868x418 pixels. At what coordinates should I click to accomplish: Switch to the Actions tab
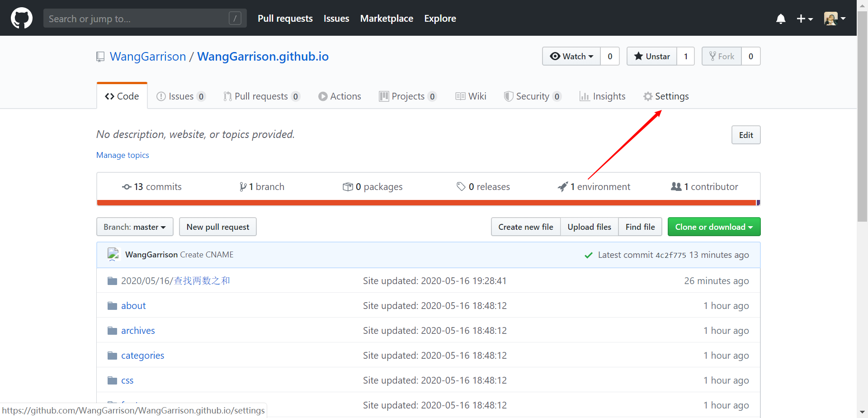pos(340,96)
